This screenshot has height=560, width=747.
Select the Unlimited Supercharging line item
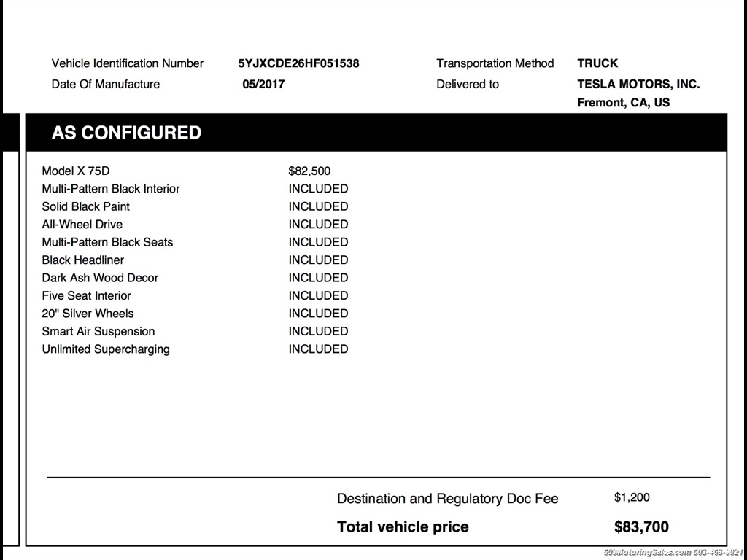[x=106, y=349]
